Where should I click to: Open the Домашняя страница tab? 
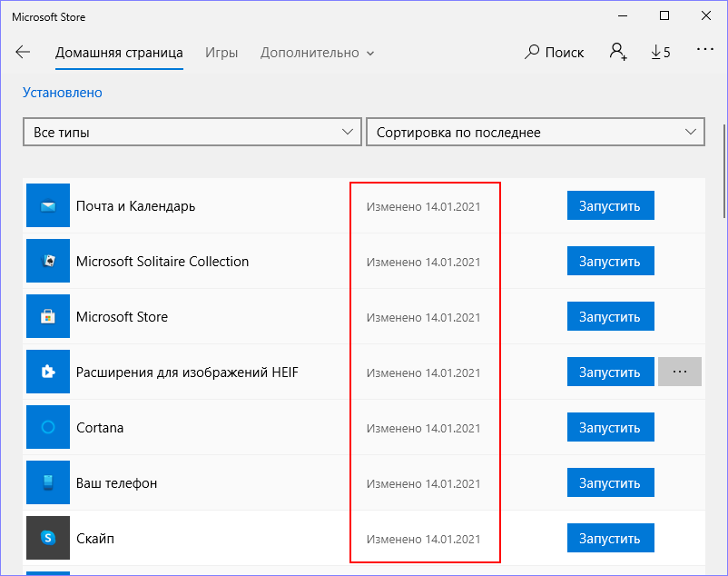tap(119, 53)
